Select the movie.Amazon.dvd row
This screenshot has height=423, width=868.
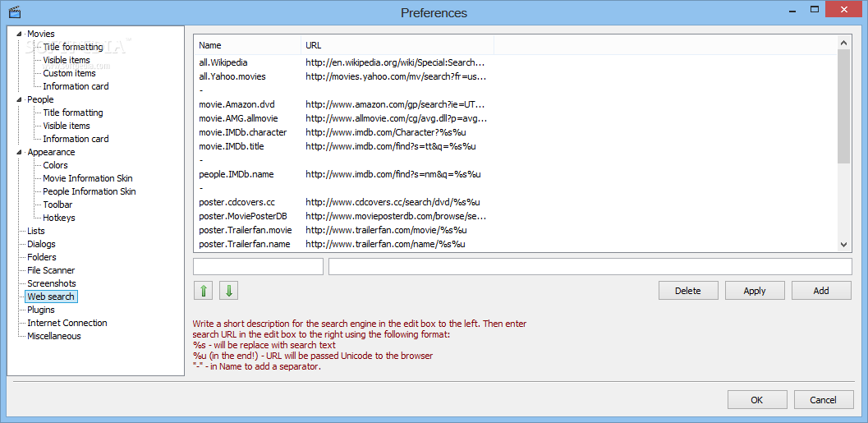pos(516,104)
